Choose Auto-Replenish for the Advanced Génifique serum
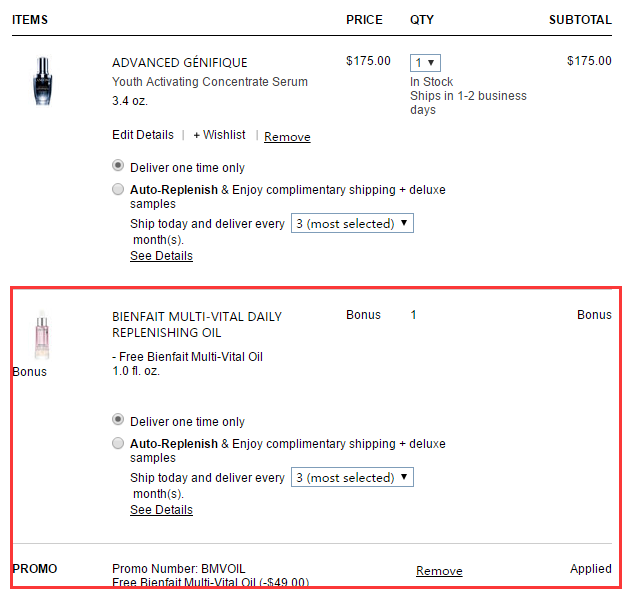Viewport: 642px width, 599px height. 118,189
